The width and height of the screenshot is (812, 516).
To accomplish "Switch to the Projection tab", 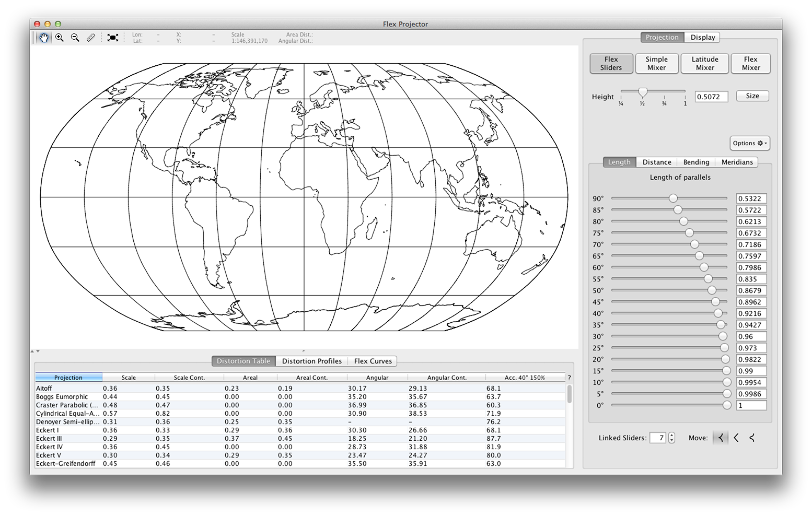I will click(x=662, y=38).
